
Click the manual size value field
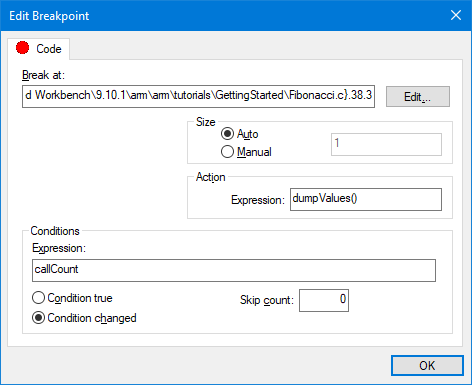[386, 144]
